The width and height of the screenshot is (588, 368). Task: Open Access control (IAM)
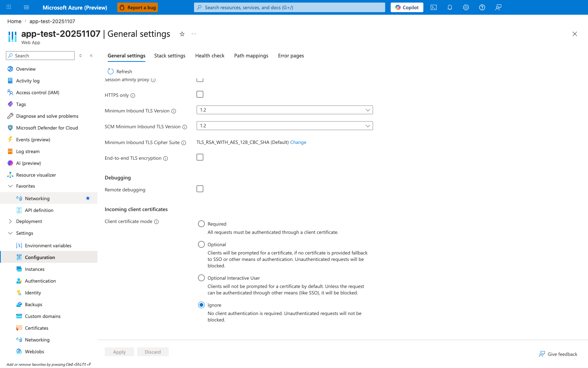click(x=37, y=92)
